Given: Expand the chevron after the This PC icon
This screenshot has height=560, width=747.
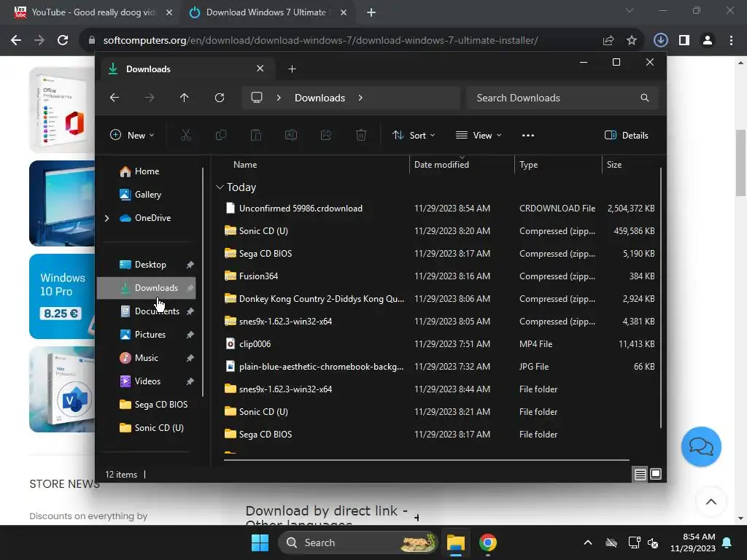Looking at the screenshot, I should tap(279, 98).
